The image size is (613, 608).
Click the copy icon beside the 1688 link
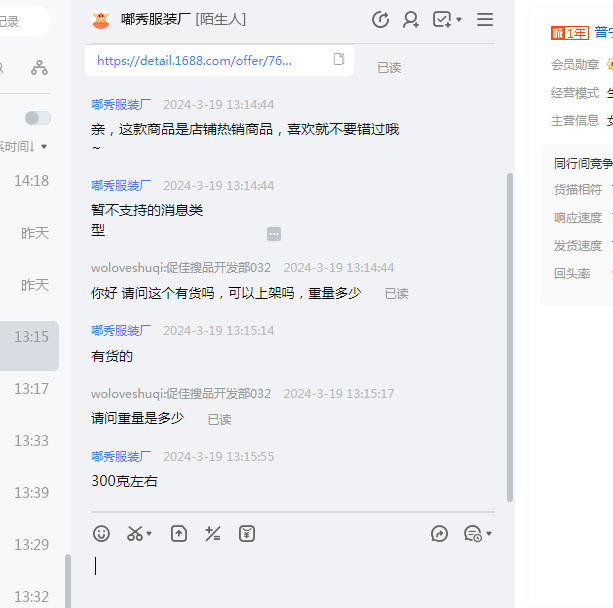[x=339, y=60]
